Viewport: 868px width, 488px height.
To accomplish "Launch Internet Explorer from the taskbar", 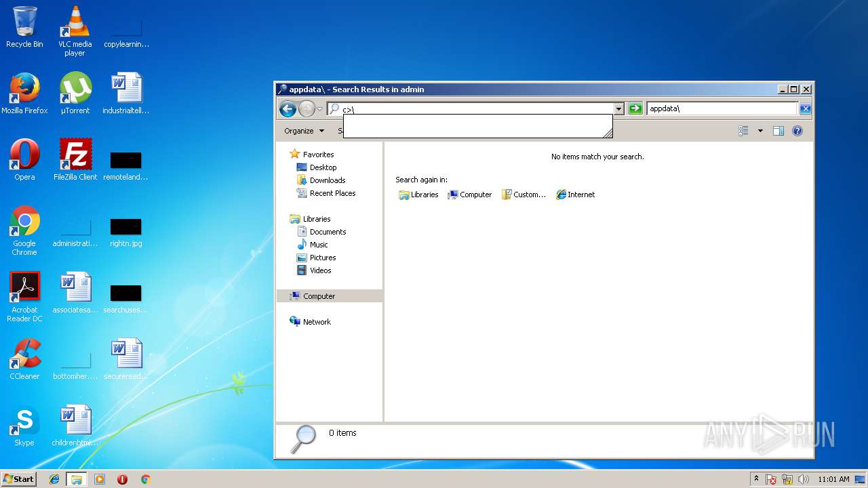I will point(54,479).
